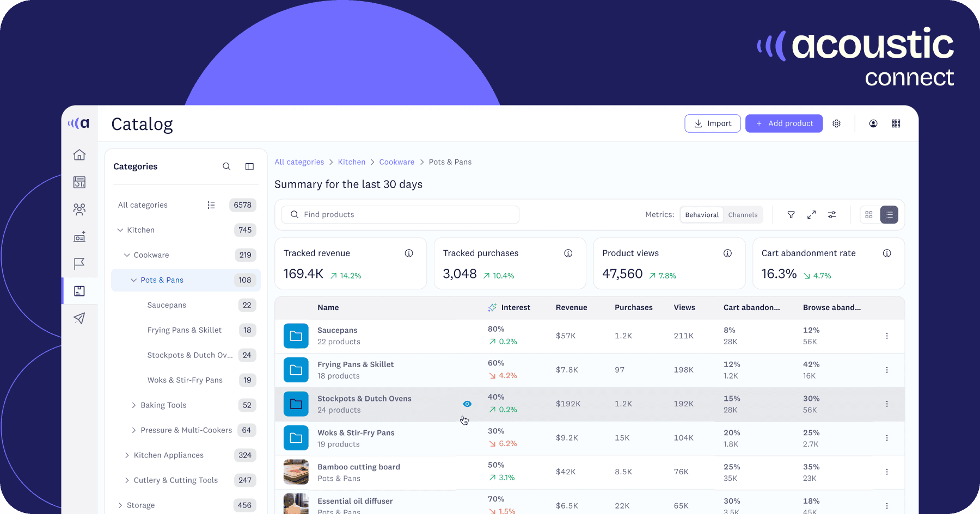Go to All categories breadcrumb

[299, 162]
